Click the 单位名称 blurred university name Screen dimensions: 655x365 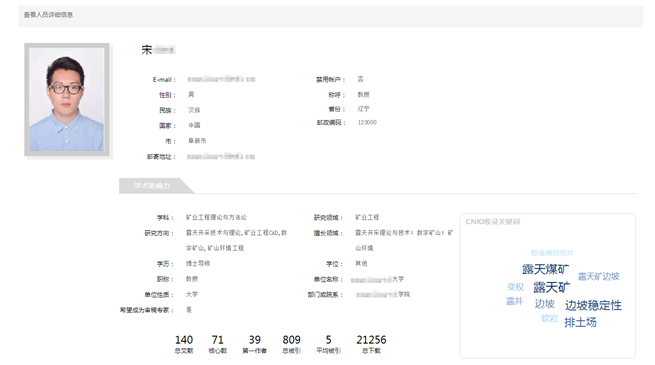377,279
